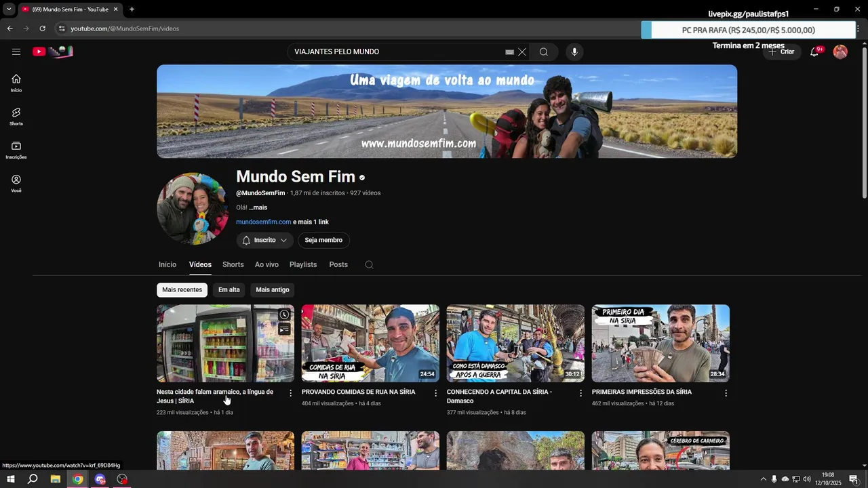Open Shorts in the left sidebar

(16, 117)
